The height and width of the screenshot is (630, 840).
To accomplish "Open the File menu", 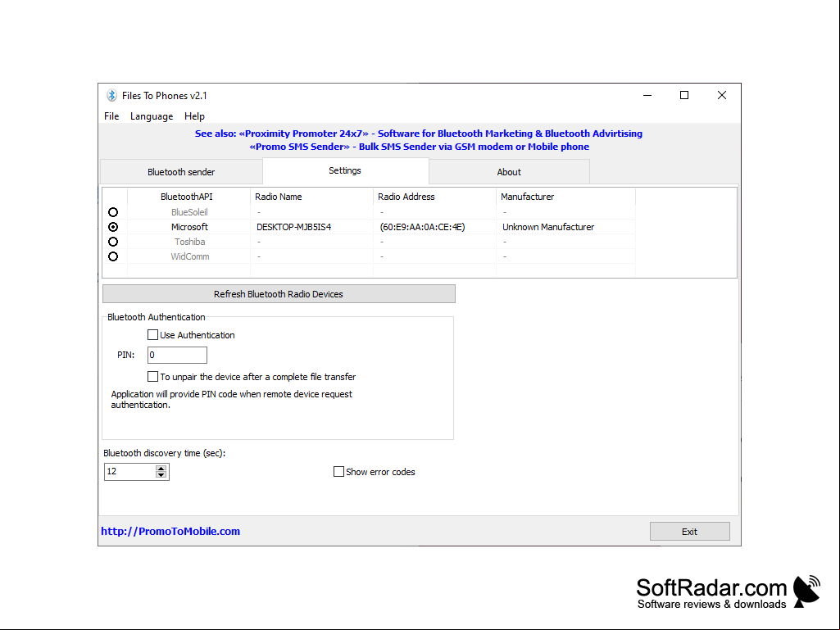I will pyautogui.click(x=111, y=116).
